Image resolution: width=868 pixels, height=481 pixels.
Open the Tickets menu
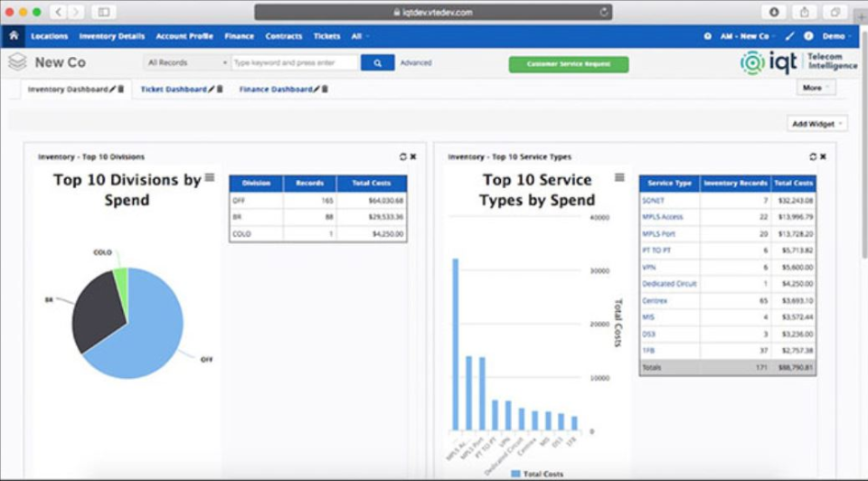point(326,36)
